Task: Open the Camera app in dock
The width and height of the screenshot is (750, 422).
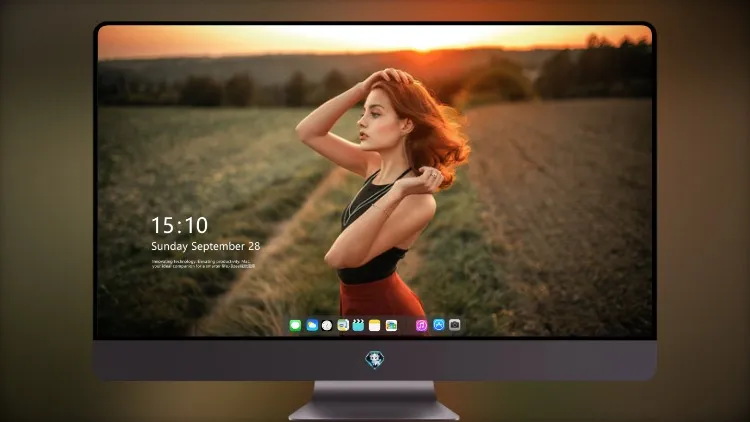Action: tap(455, 325)
